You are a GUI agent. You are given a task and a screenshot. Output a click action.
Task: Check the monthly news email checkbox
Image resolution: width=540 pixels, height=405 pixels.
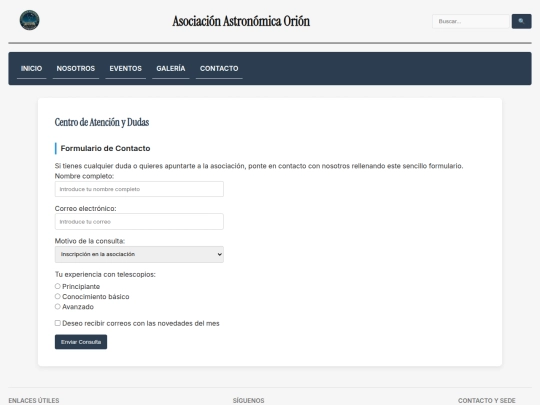(58, 323)
